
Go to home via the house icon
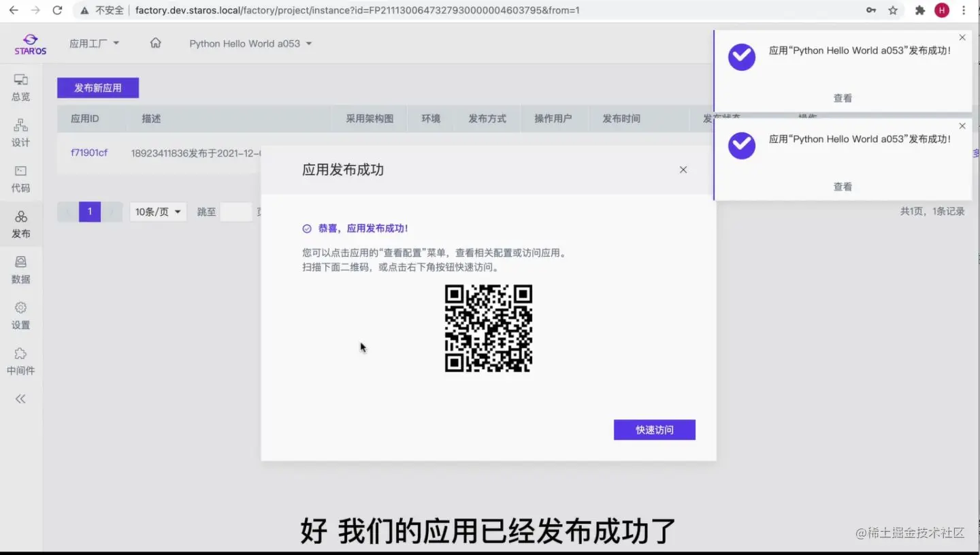click(x=156, y=43)
